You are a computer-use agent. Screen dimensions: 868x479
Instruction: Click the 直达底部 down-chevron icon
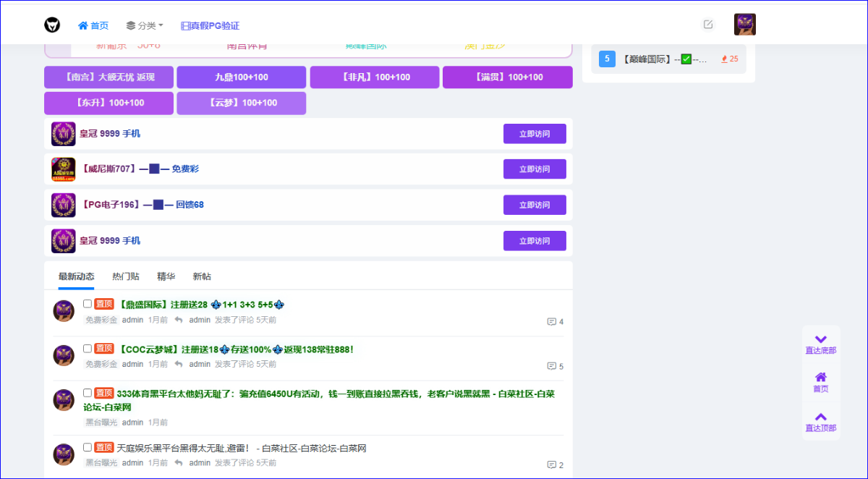[x=821, y=339]
